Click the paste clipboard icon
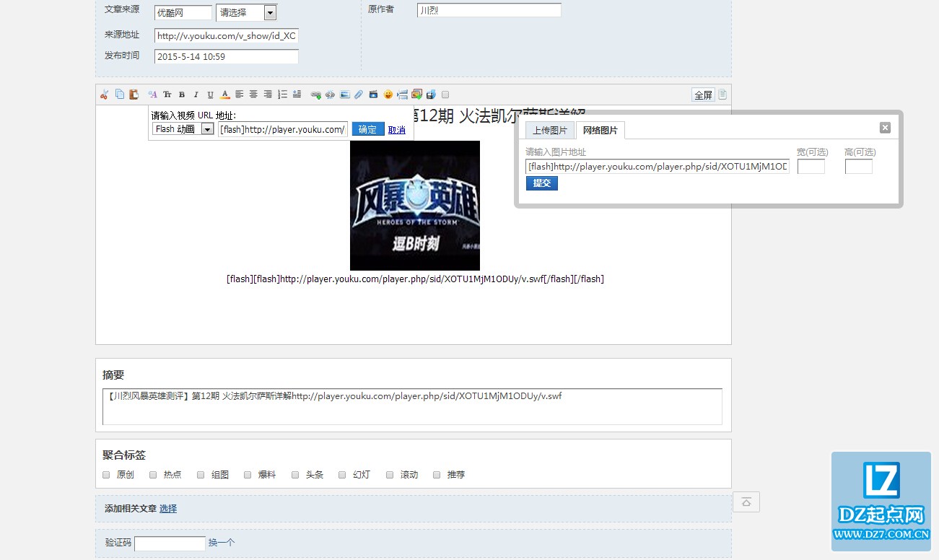 tap(134, 95)
